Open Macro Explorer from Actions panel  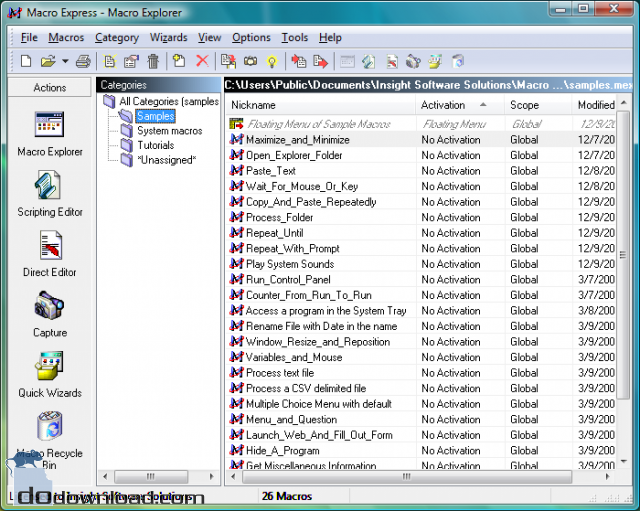coord(49,134)
